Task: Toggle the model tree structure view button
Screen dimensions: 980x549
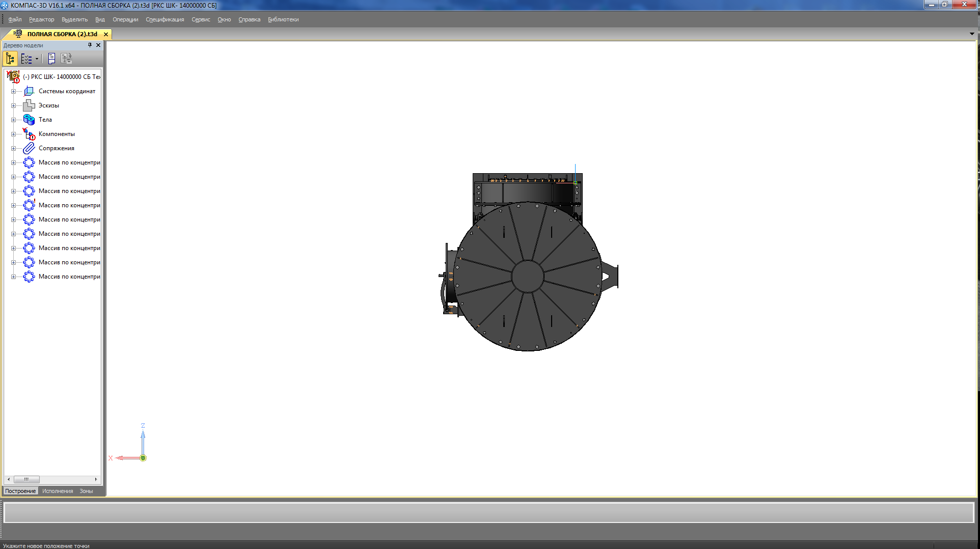Action: tap(10, 59)
